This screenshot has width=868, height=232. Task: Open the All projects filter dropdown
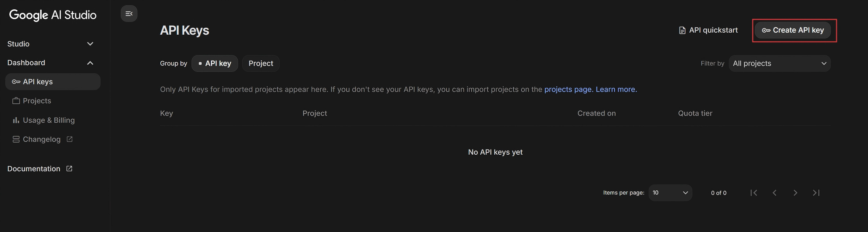779,63
